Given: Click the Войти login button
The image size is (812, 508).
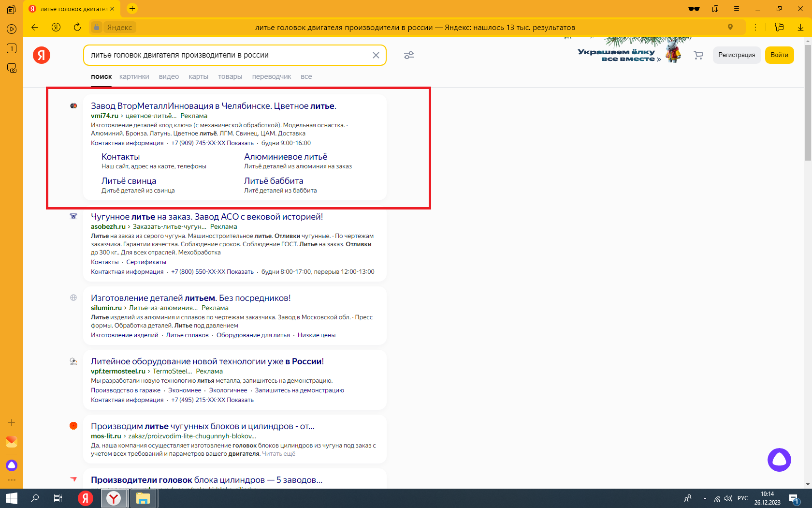Looking at the screenshot, I should 779,55.
